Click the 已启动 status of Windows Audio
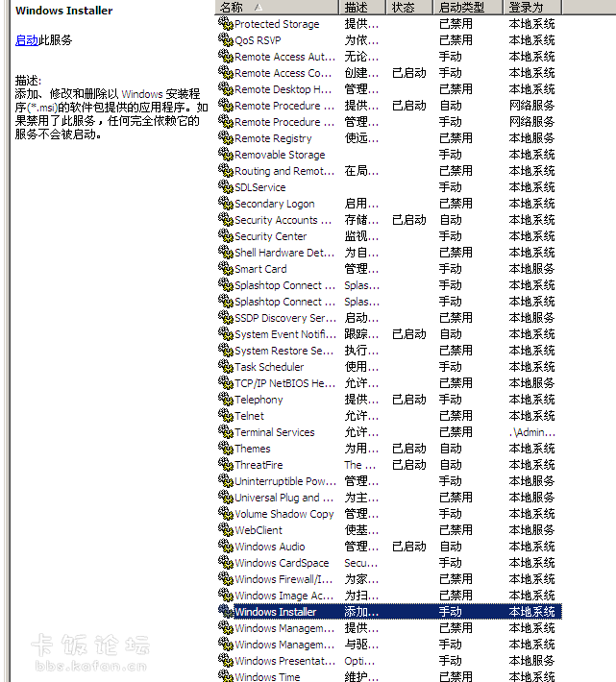Image resolution: width=616 pixels, height=682 pixels. 409,547
